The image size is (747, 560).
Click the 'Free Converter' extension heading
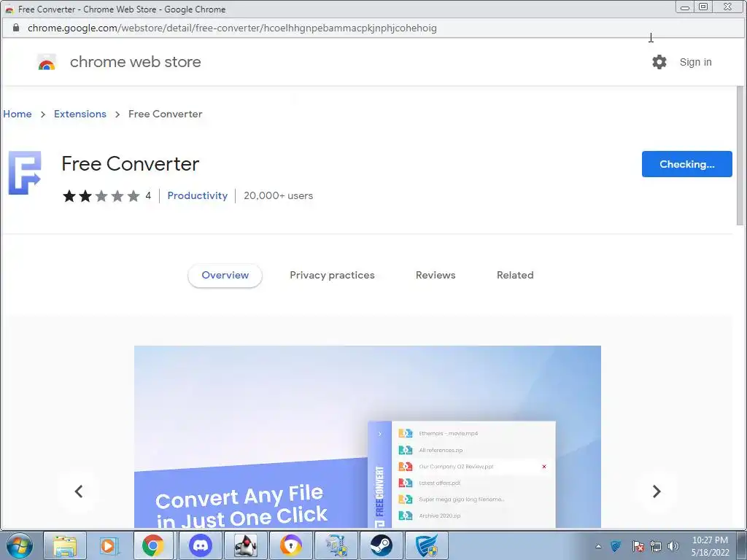130,164
